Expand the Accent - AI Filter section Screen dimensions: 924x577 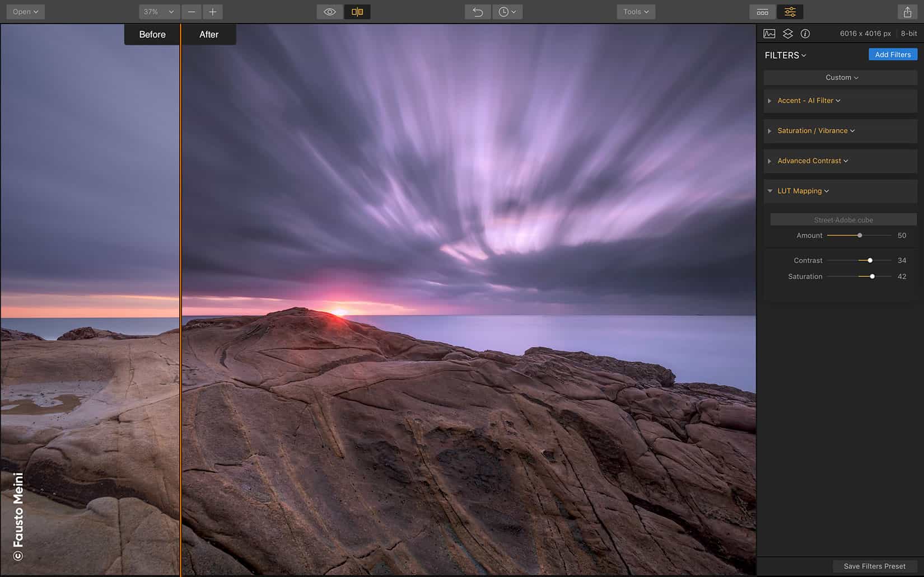click(x=769, y=101)
